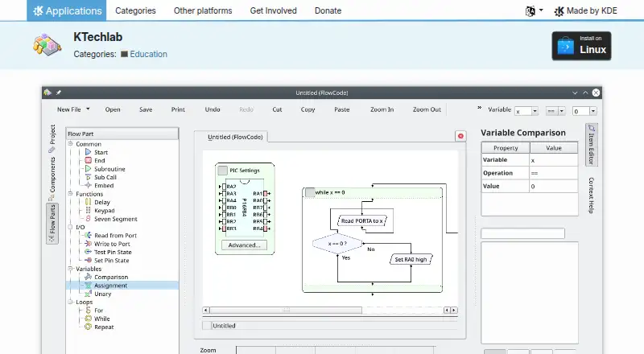Click the scrollbar left arrow
The width and height of the screenshot is (644, 354).
tap(206, 310)
